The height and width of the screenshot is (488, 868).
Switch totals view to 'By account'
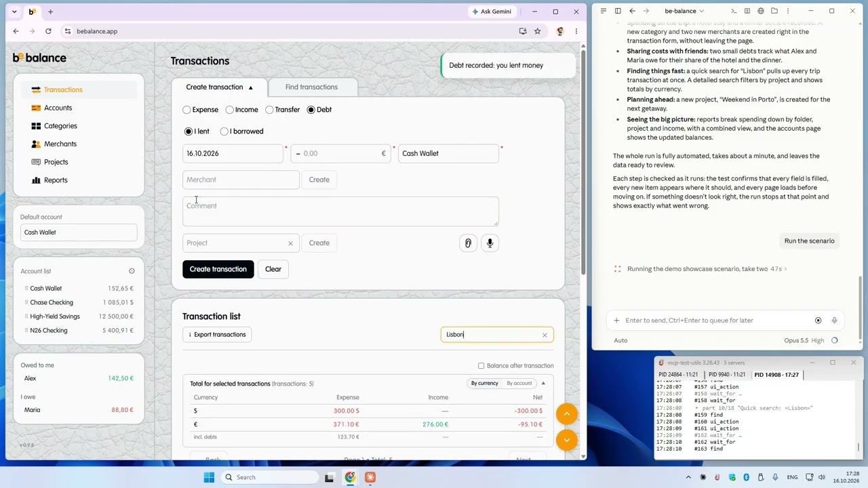click(x=519, y=384)
